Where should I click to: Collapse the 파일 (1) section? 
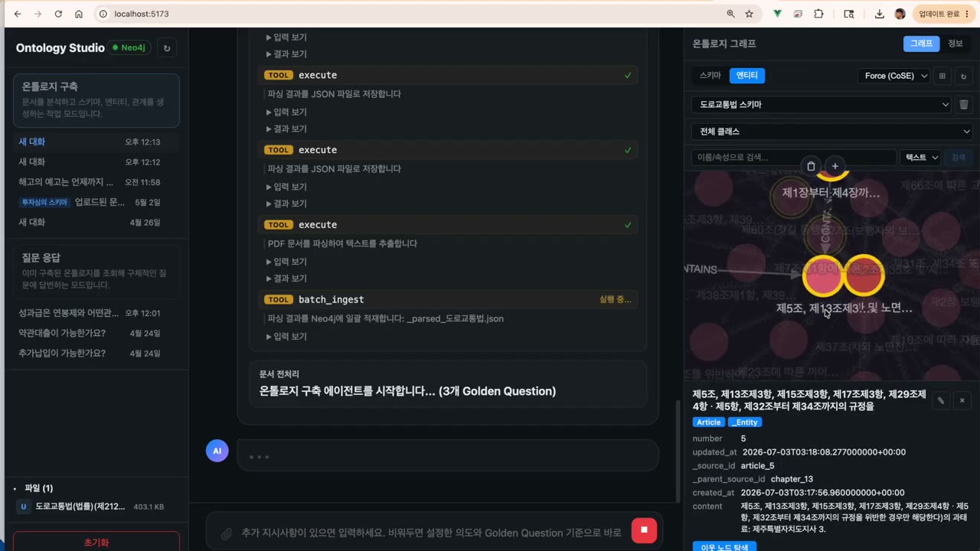[34, 488]
